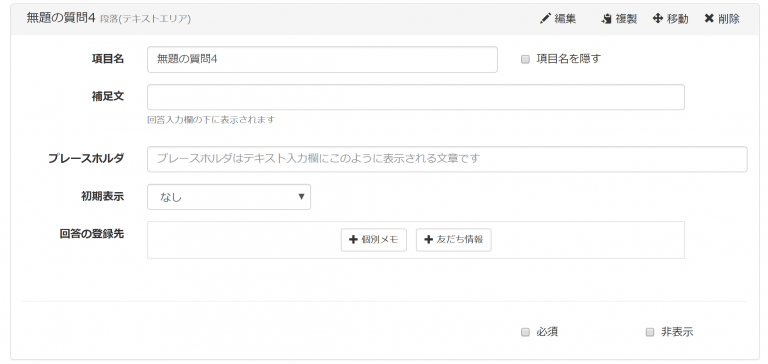The height and width of the screenshot is (364, 768).
Task: Click the move (移動) arrows icon
Action: tap(658, 19)
